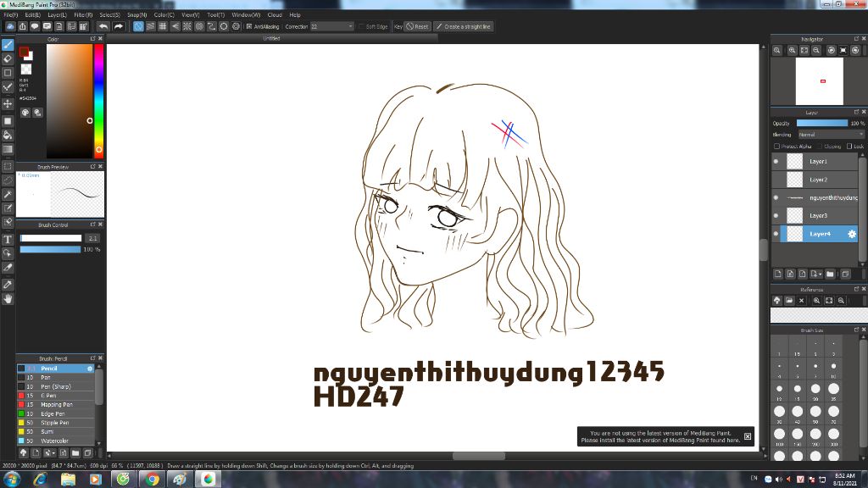Open the color palette icon in the Color panel
The width and height of the screenshot is (868, 488).
point(25,113)
